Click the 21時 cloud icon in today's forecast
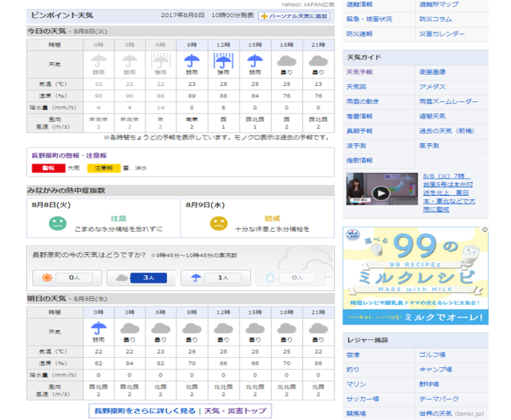Screen dimensions: 511x420 coord(318,61)
